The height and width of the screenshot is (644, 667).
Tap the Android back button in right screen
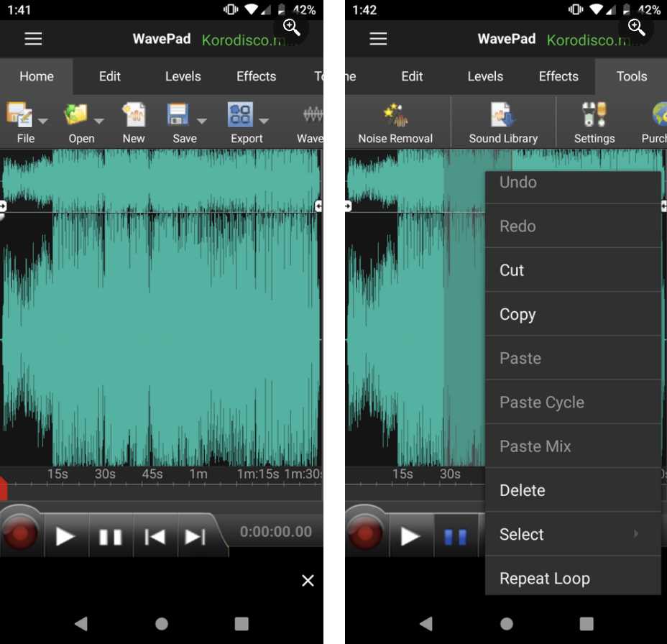tap(425, 624)
